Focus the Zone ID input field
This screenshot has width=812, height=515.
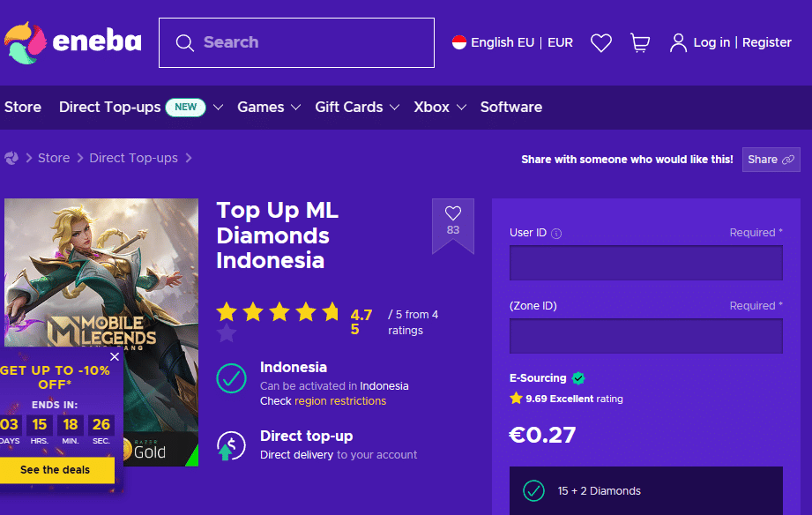pos(645,336)
